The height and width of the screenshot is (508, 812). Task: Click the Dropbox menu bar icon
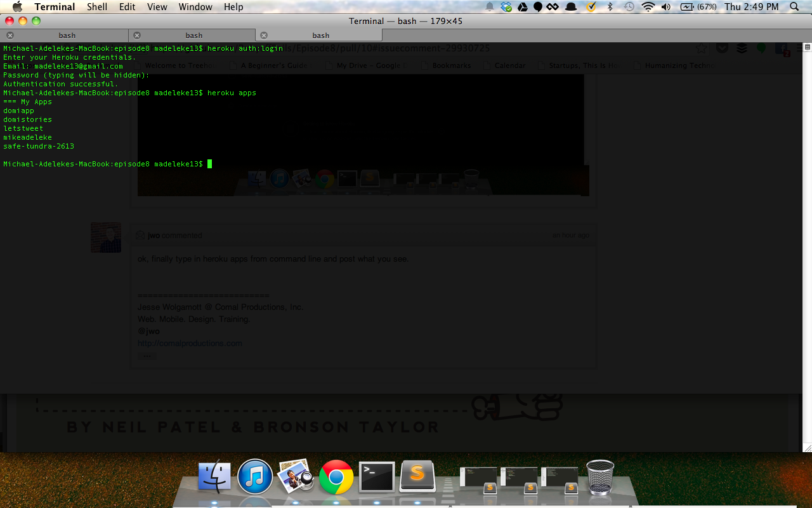tap(506, 7)
